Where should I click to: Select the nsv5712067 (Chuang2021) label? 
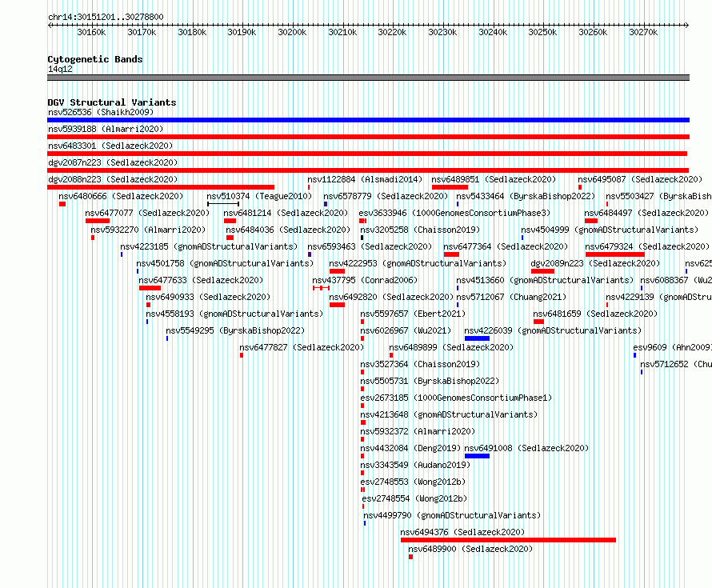(511, 297)
